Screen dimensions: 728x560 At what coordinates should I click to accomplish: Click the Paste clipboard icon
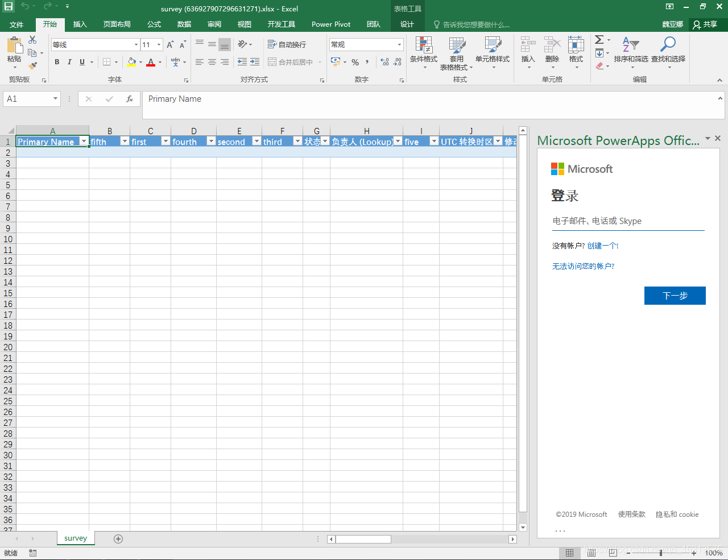(14, 45)
